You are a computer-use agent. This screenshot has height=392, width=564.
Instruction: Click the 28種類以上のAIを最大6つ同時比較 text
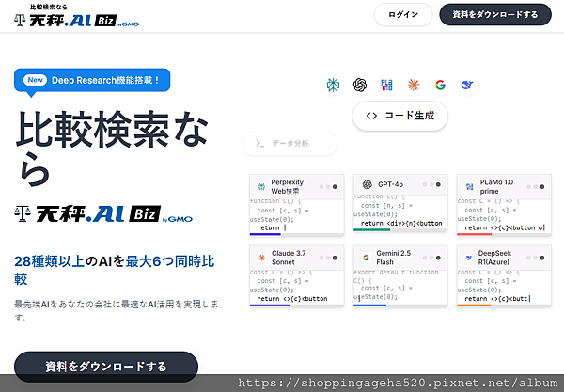115,270
